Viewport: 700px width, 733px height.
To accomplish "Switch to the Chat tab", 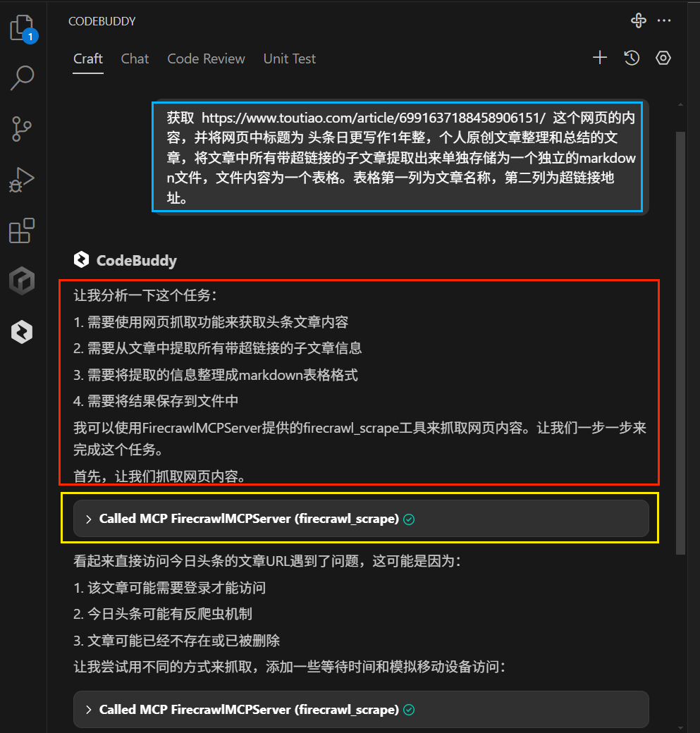I will click(135, 58).
